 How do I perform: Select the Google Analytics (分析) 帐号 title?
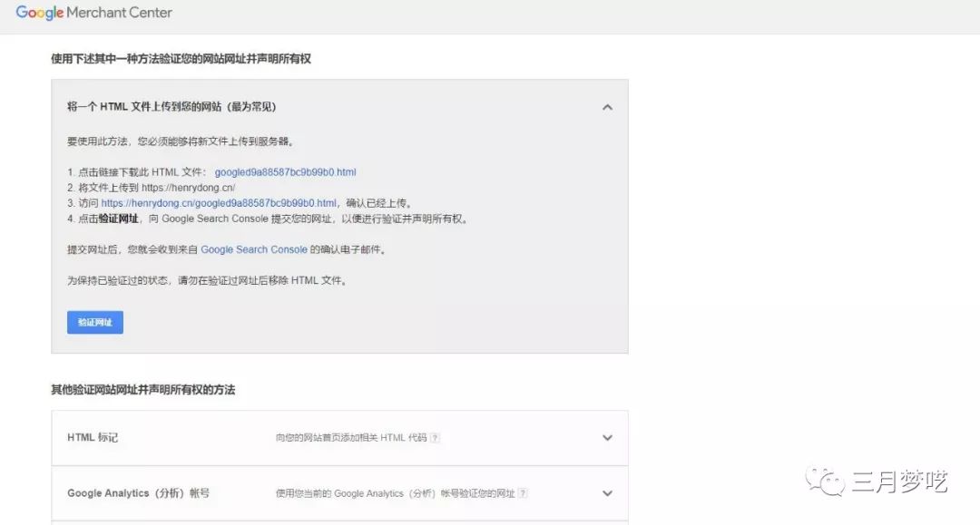click(x=138, y=493)
